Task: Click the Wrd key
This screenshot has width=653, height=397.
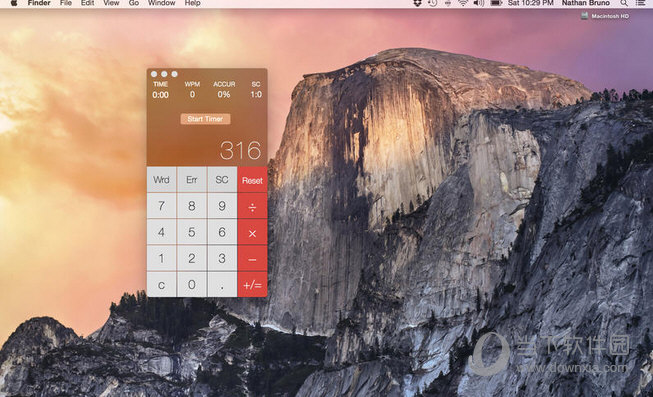Action: point(162,180)
